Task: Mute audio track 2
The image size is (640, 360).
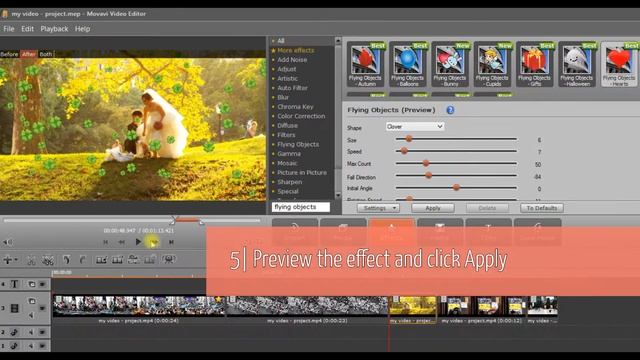Action: pyautogui.click(x=31, y=332)
